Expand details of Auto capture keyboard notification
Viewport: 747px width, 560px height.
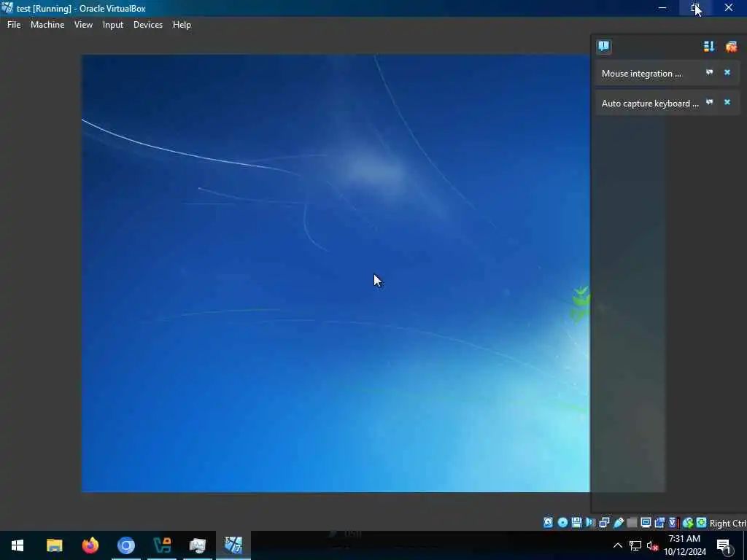click(x=709, y=102)
